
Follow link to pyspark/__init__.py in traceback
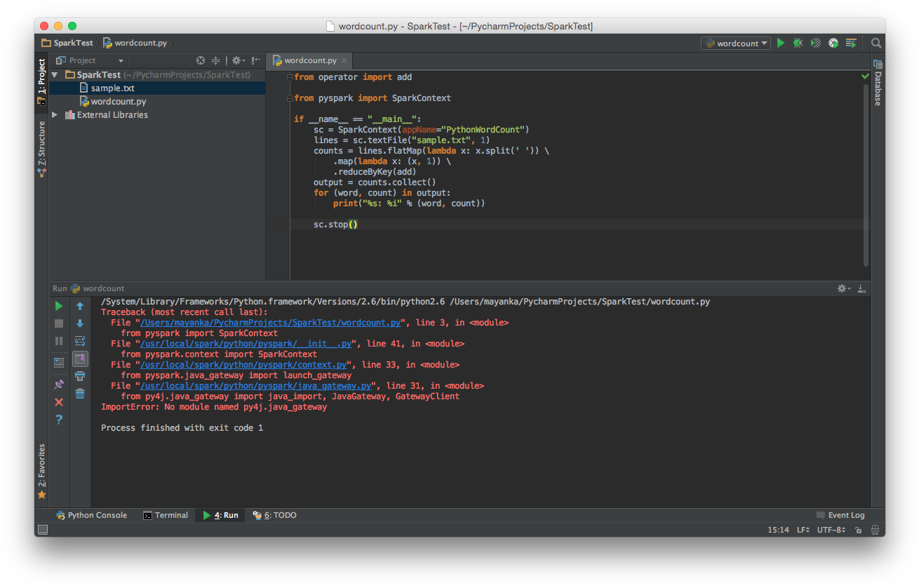246,344
